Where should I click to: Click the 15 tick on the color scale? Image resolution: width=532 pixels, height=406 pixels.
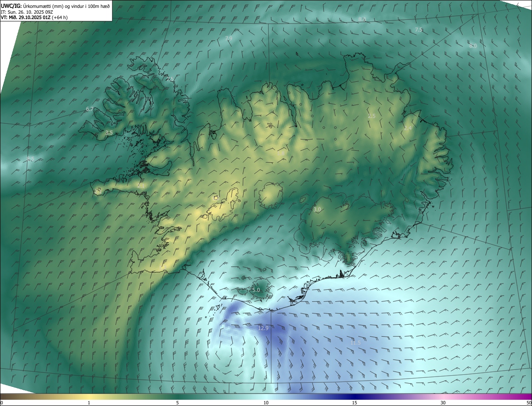click(x=355, y=403)
